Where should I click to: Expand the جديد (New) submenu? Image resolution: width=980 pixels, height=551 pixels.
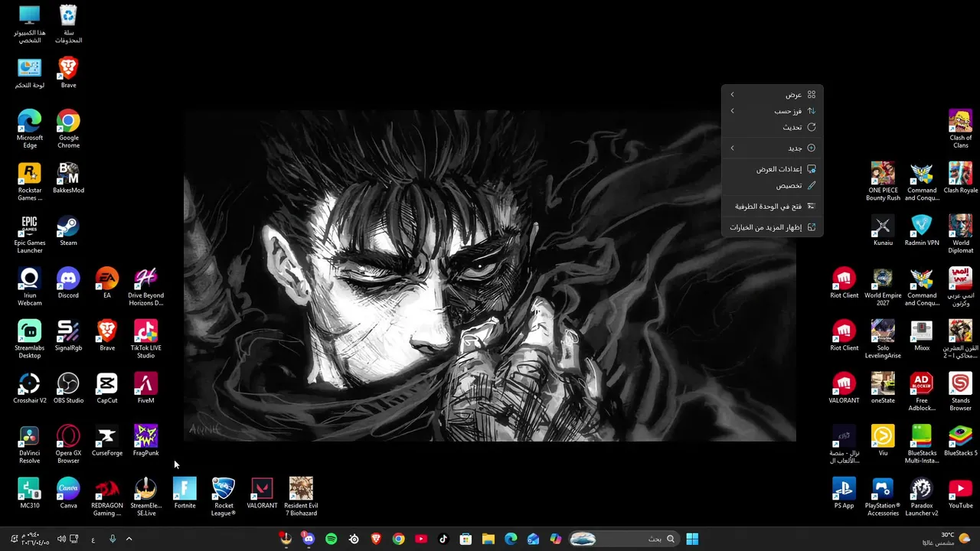pyautogui.click(x=772, y=148)
